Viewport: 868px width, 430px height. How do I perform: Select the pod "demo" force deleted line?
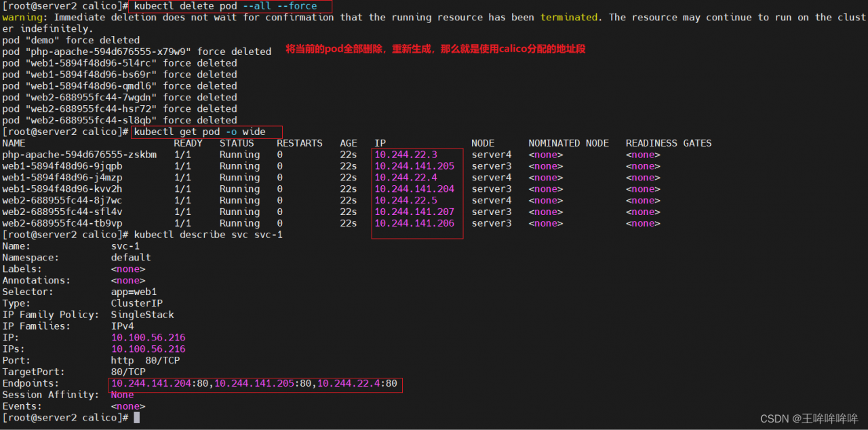coord(71,40)
